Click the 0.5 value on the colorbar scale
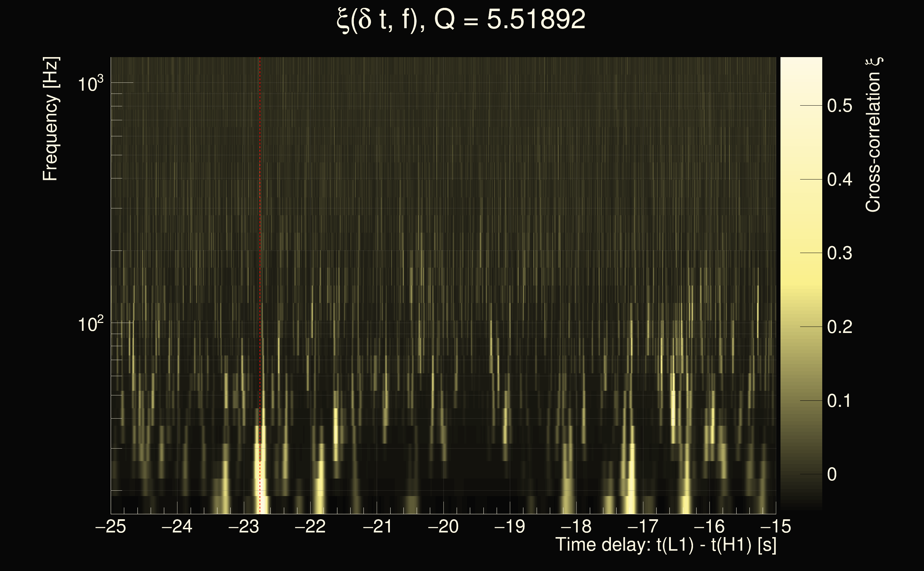Viewport: 924px width, 571px height. pos(839,106)
